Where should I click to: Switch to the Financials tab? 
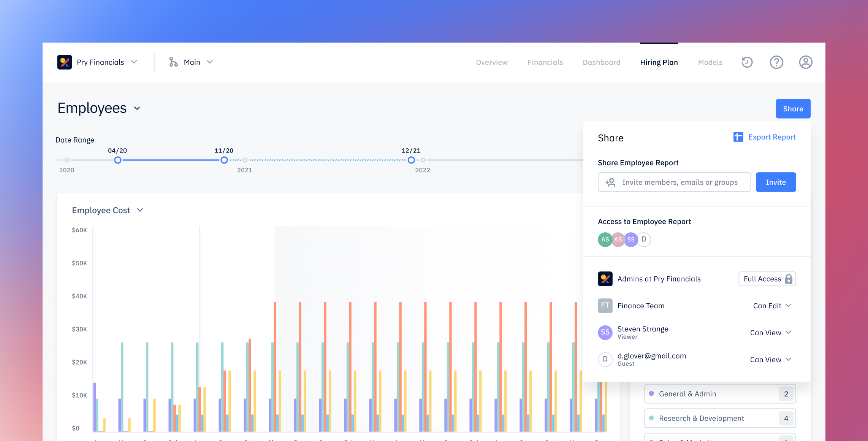pyautogui.click(x=545, y=62)
